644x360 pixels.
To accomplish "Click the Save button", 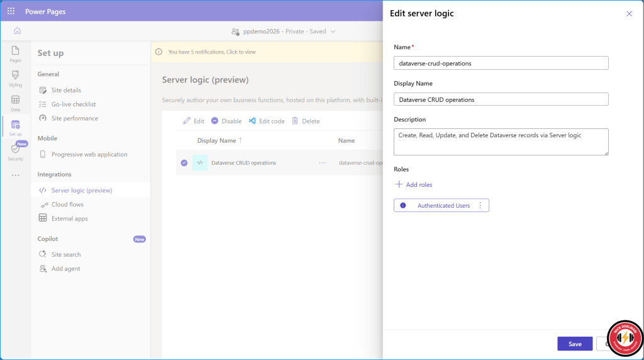I will point(574,344).
